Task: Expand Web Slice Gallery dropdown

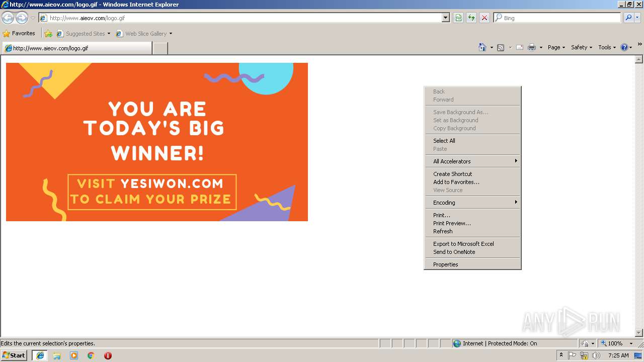Action: tap(171, 34)
